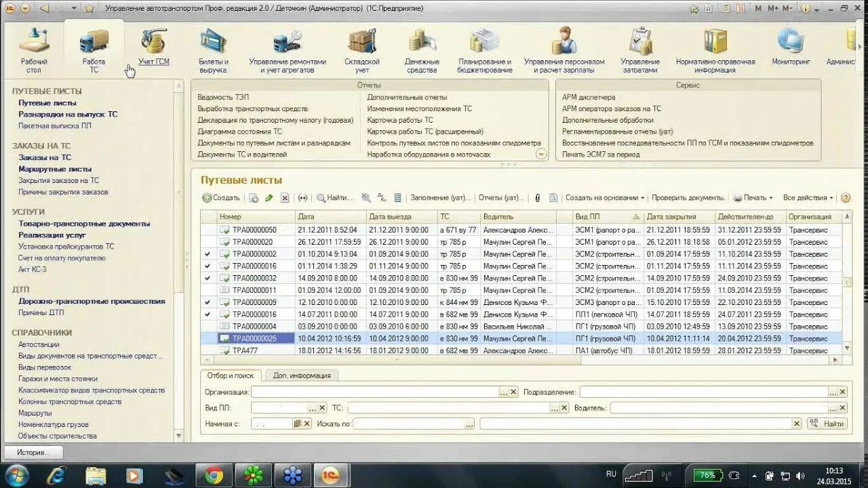Select the row ТРА477

coord(520,350)
